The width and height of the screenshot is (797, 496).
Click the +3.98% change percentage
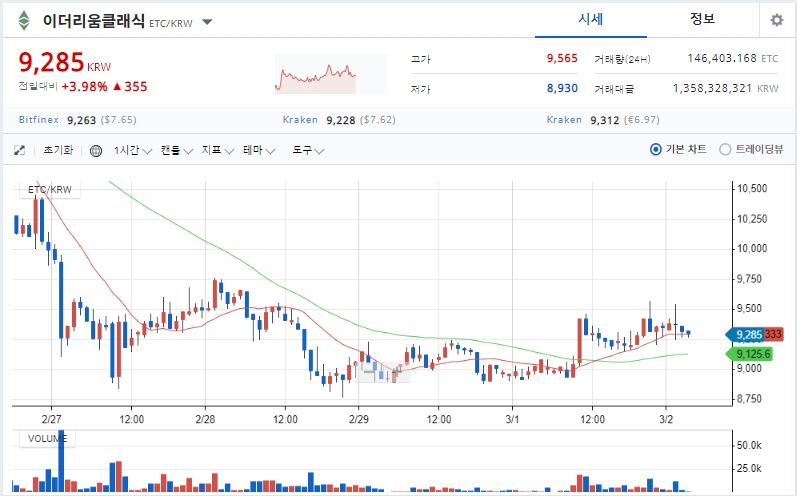pos(84,87)
